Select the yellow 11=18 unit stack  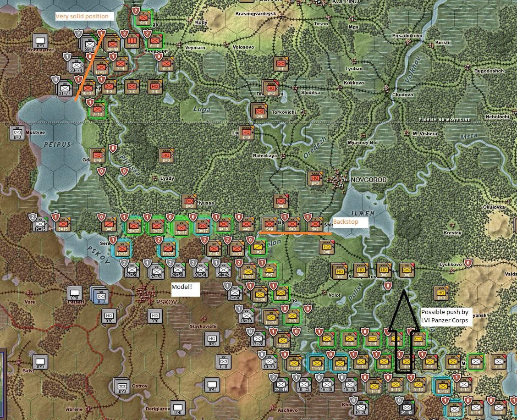pyautogui.click(x=374, y=387)
